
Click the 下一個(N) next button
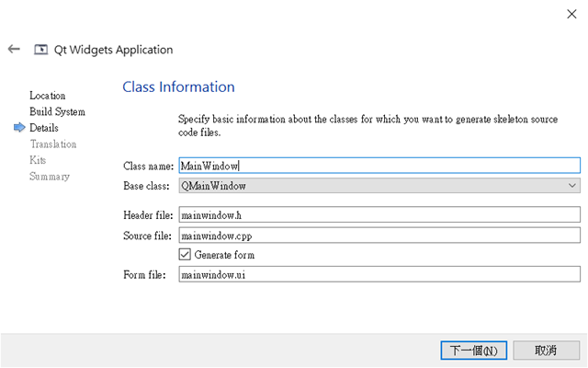pos(474,351)
